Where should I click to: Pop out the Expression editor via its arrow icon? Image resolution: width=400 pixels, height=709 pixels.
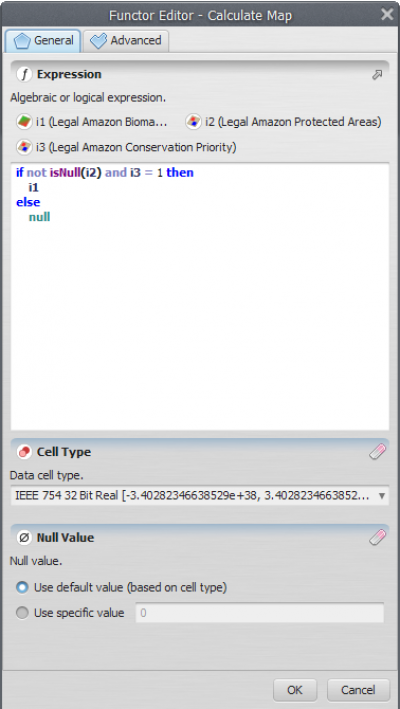tap(377, 75)
